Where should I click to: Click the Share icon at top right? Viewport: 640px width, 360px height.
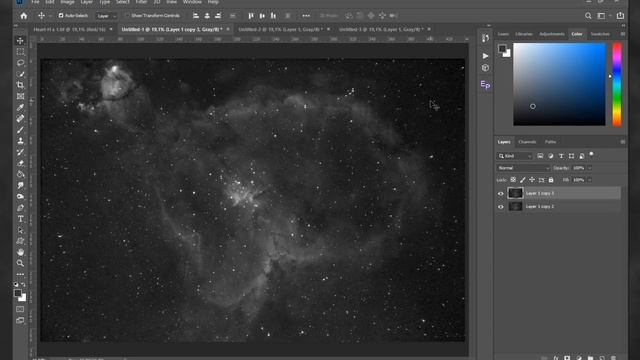(620, 16)
